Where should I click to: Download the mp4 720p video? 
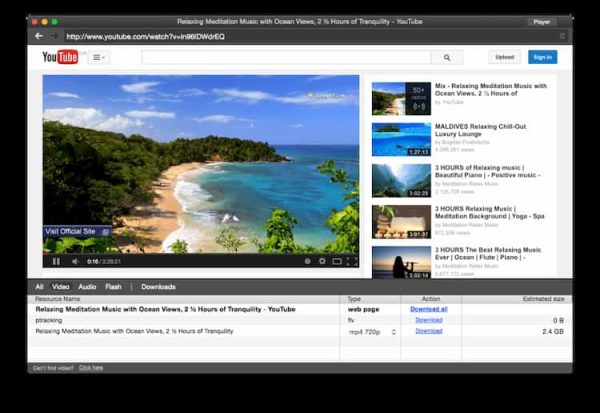point(429,331)
